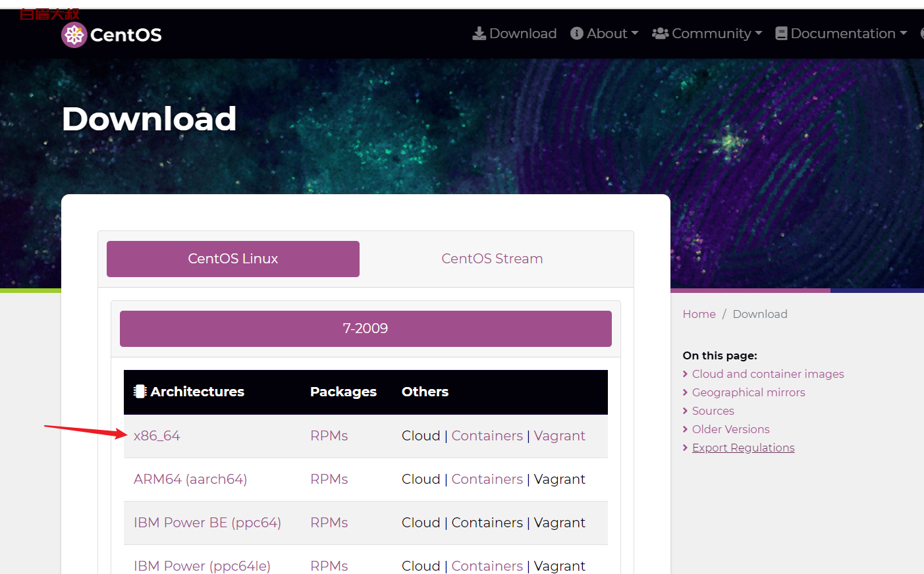Open RPMs link in x86_64 row
The height and width of the screenshot is (574, 924).
pos(329,436)
